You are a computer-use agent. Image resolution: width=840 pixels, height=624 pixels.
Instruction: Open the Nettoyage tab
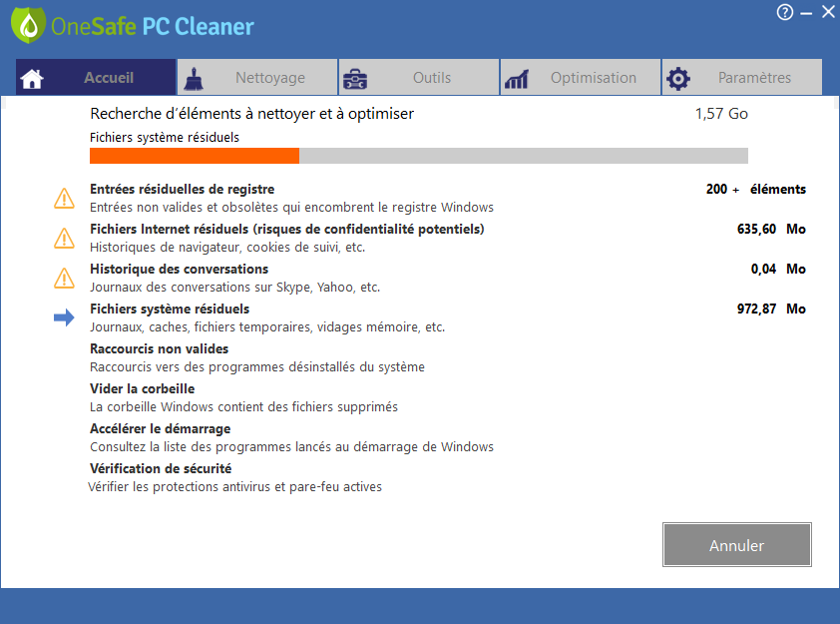pyautogui.click(x=257, y=77)
